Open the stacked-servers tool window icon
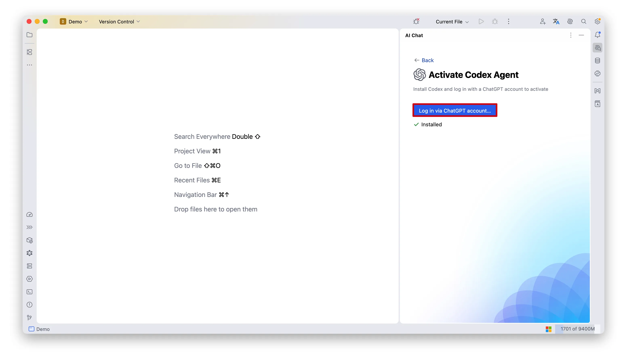This screenshot has width=627, height=364. (x=29, y=266)
